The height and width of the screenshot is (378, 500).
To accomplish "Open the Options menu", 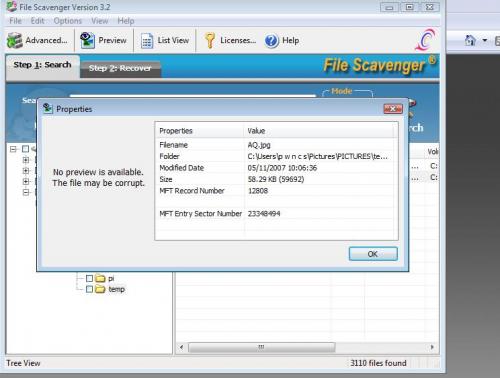I will coord(68,21).
